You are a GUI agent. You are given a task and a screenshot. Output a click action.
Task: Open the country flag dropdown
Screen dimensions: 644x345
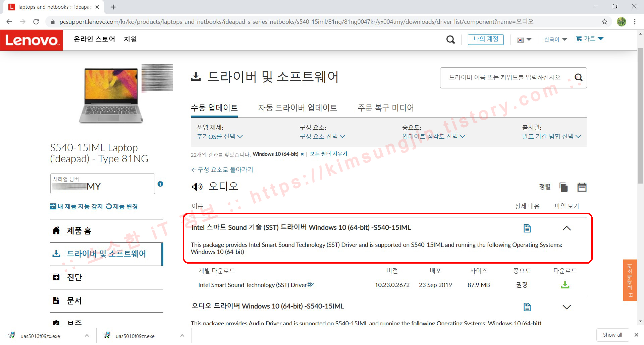tap(524, 40)
